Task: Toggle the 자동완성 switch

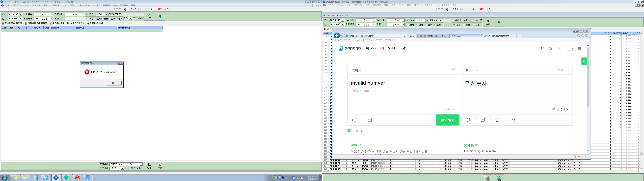Action: [350, 131]
